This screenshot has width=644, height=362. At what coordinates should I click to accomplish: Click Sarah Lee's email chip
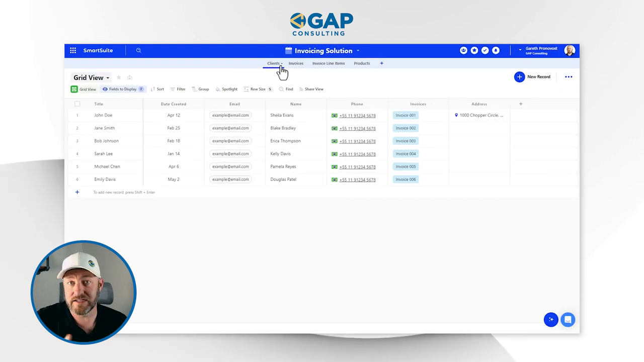(x=230, y=154)
